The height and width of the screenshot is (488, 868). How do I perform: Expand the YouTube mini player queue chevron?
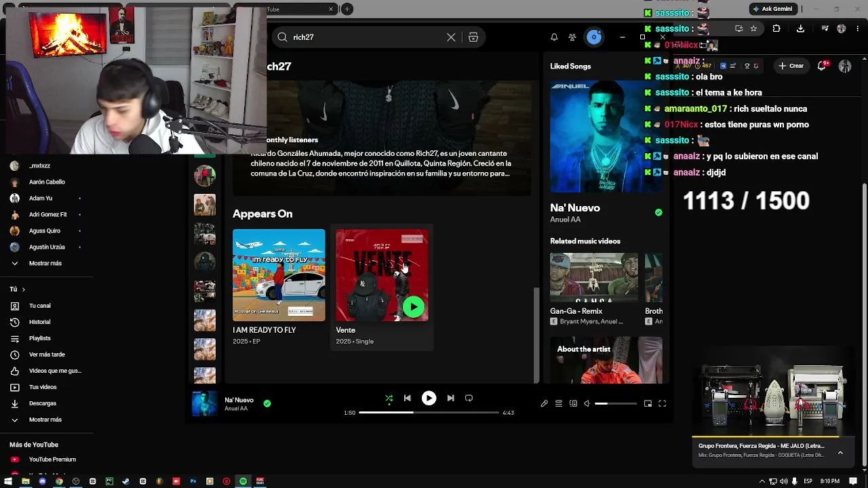point(840,453)
